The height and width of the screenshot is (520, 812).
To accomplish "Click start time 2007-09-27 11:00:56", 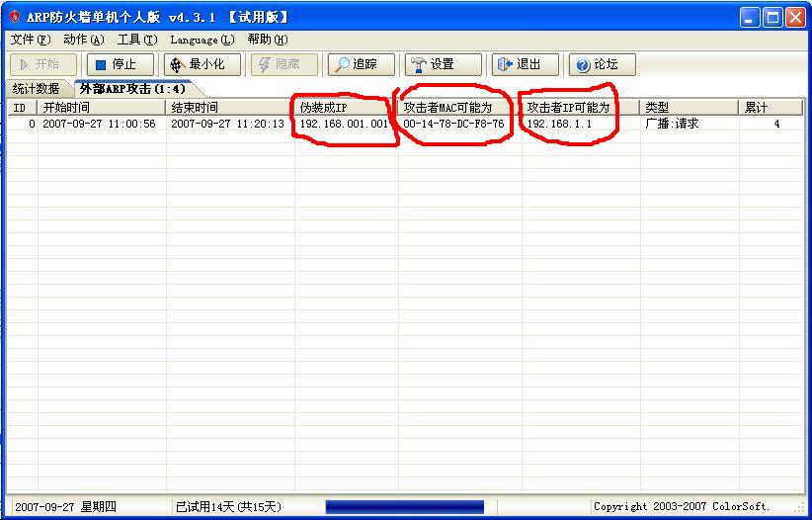I will pyautogui.click(x=99, y=124).
